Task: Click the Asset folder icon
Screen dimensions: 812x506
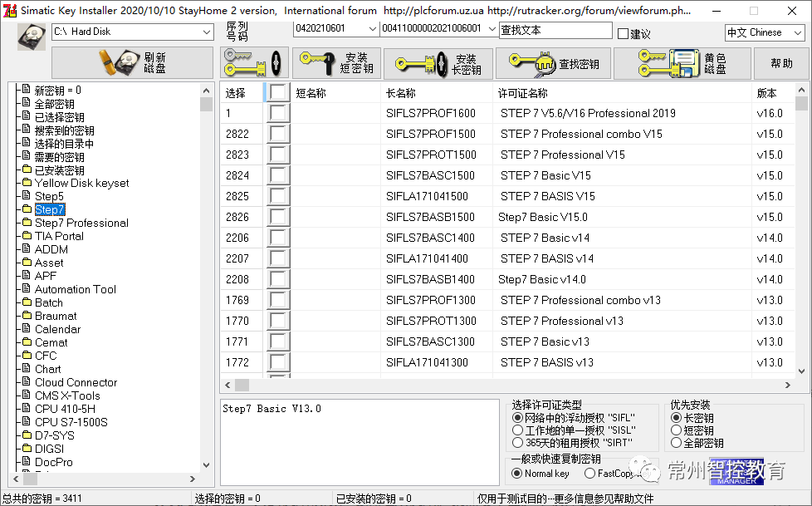Action: (27, 263)
